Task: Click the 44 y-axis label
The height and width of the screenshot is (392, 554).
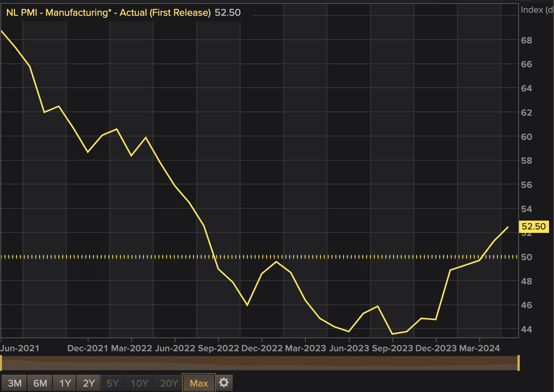Action: coord(526,329)
